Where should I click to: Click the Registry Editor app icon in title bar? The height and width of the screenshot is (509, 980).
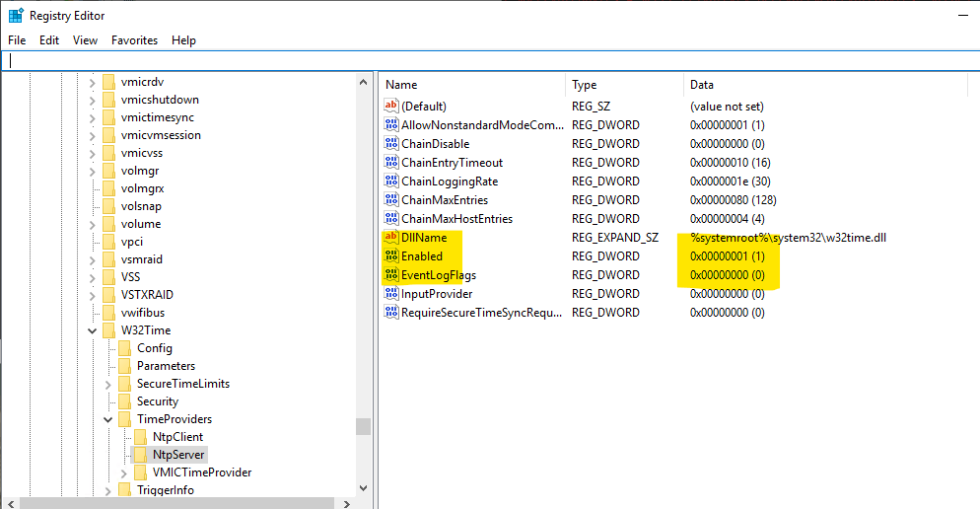15,15
